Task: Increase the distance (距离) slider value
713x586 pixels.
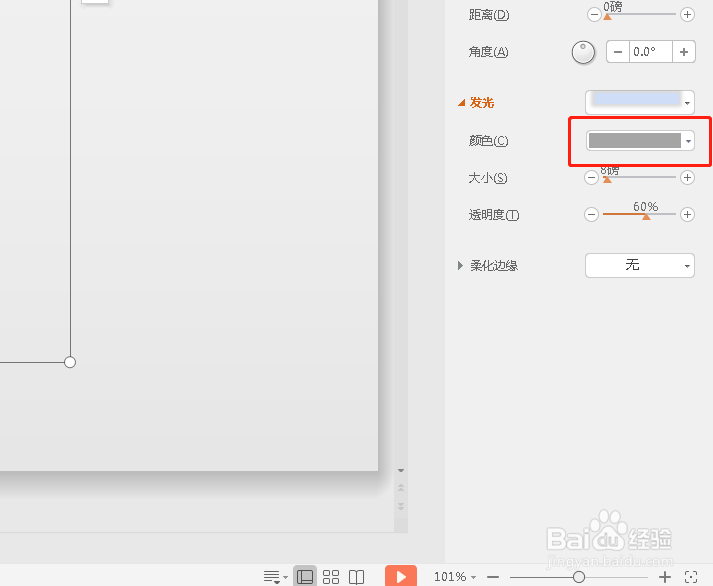Action: [x=687, y=15]
